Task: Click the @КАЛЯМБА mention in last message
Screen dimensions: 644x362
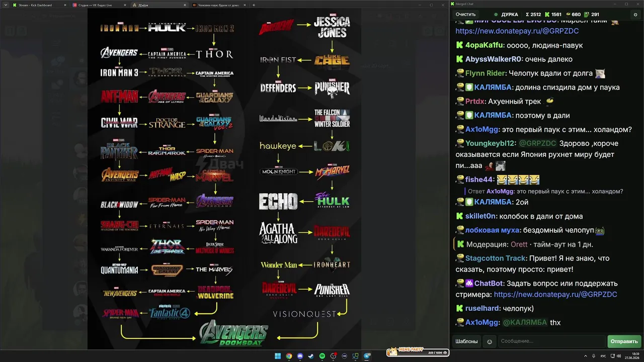Action: 525,323
